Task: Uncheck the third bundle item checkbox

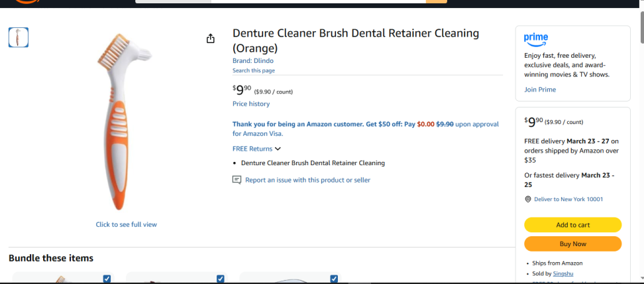Action: tap(334, 279)
